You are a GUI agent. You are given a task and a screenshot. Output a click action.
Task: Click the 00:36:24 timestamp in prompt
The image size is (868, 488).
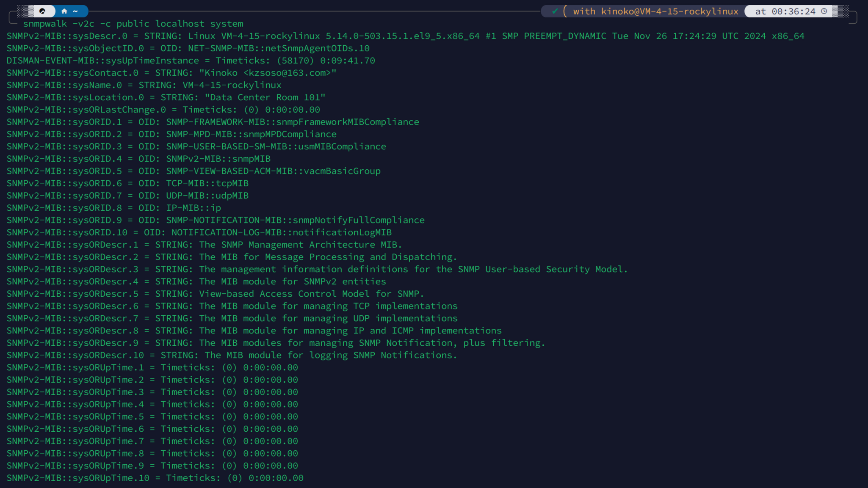pyautogui.click(x=793, y=11)
